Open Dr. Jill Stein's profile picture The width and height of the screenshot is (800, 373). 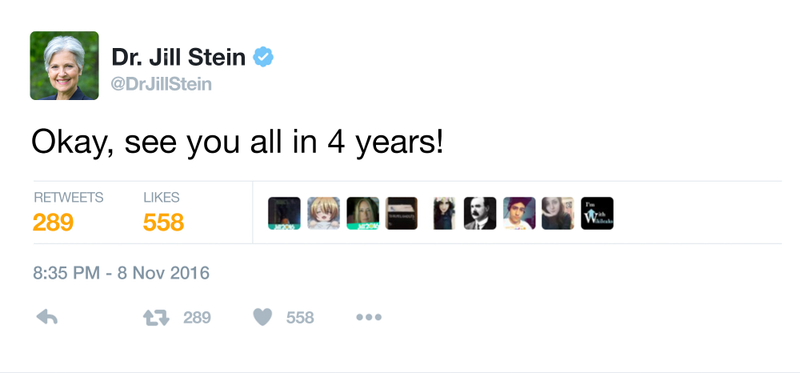tap(64, 65)
